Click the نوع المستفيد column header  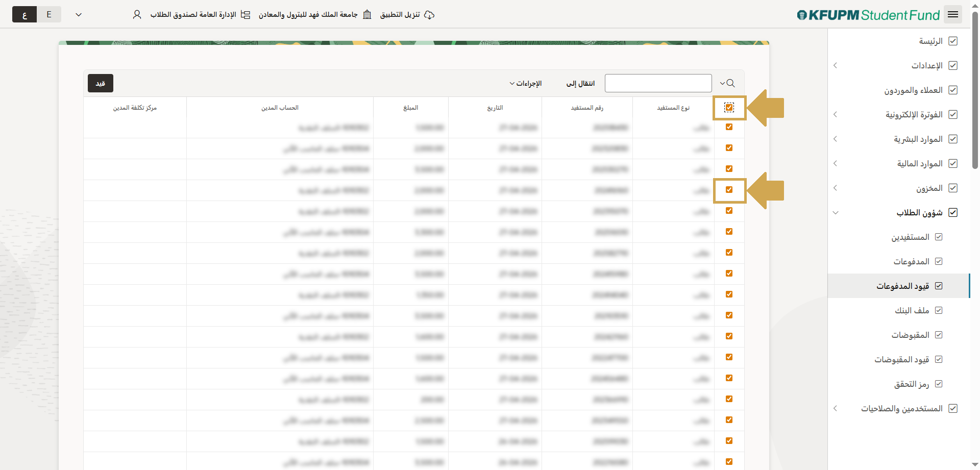coord(673,108)
